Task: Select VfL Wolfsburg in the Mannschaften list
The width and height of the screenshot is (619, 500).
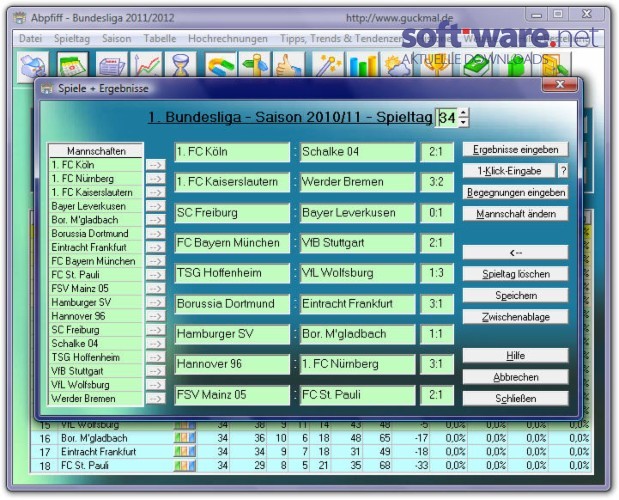Action: pos(96,385)
